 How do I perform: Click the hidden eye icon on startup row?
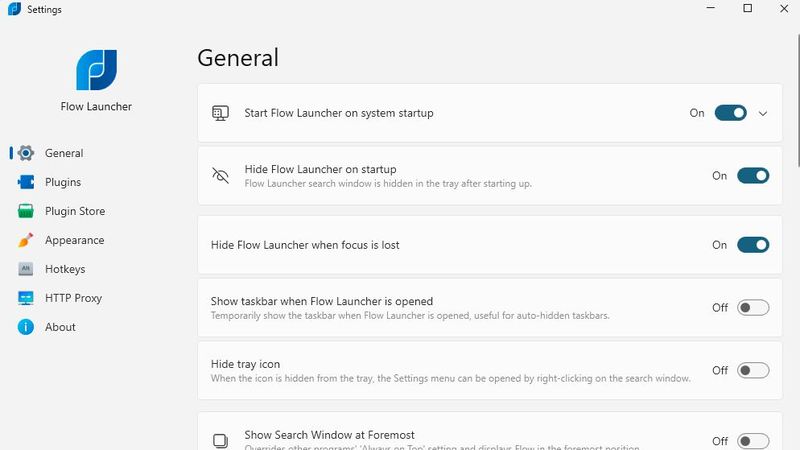coord(220,176)
